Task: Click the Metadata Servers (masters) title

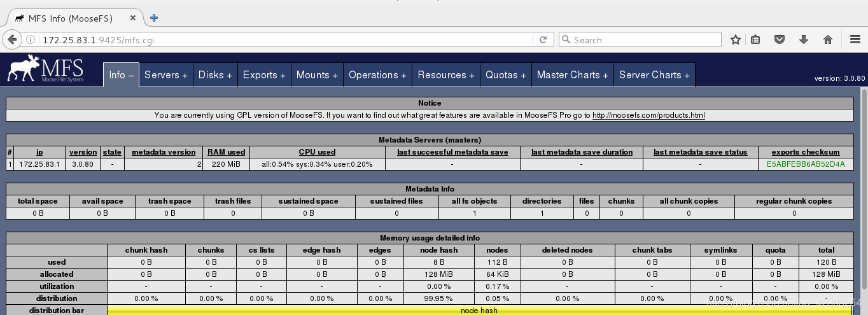Action: coord(430,140)
